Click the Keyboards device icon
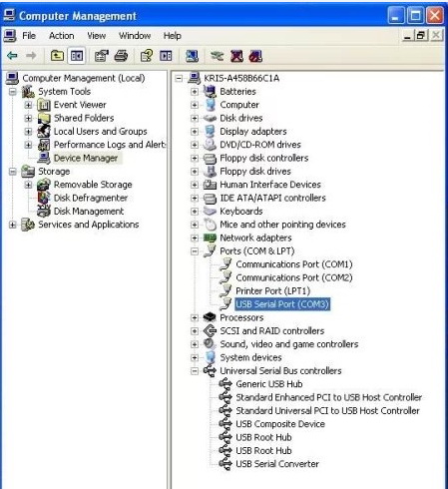The width and height of the screenshot is (448, 489). [x=210, y=211]
